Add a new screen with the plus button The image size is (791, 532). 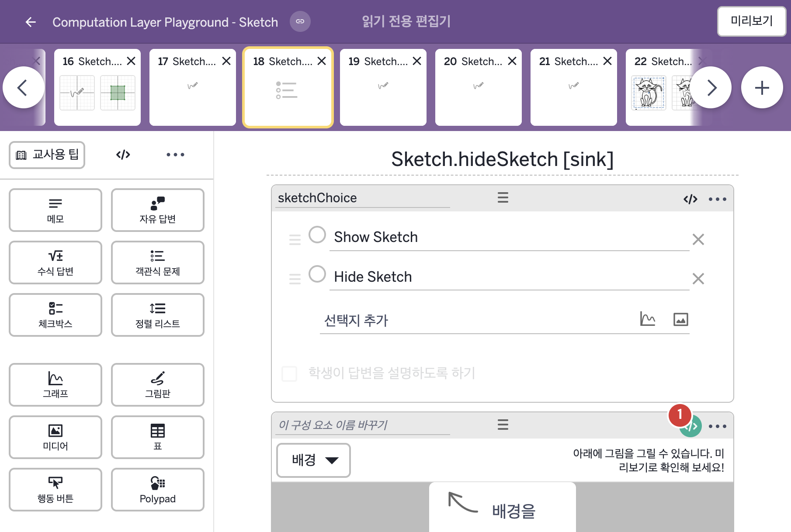[x=762, y=88]
